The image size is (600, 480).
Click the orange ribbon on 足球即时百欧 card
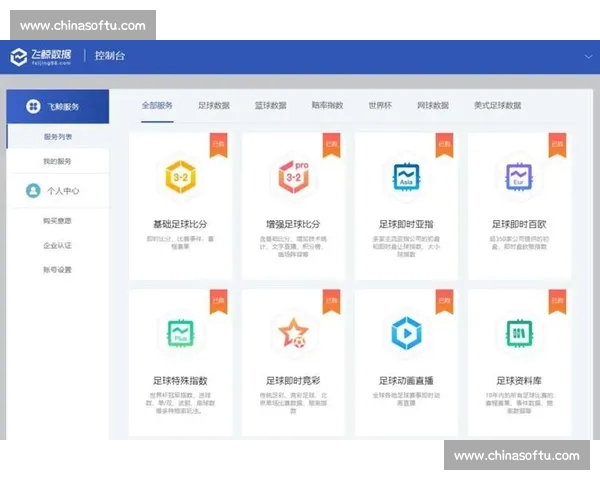(x=558, y=145)
